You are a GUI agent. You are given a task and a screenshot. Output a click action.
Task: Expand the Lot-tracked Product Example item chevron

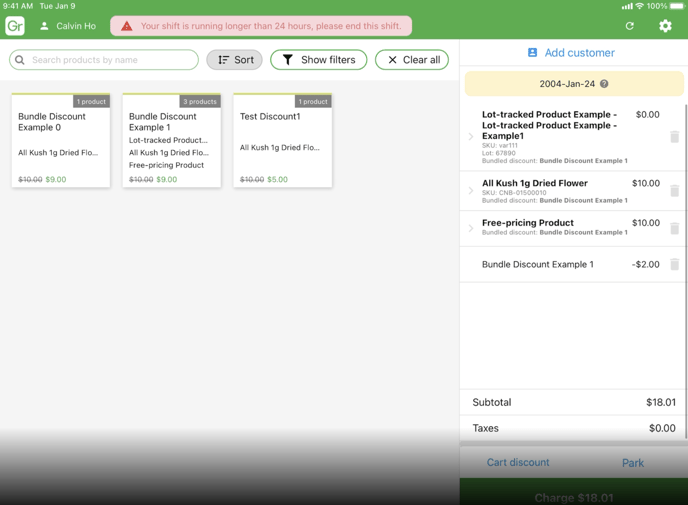tap(471, 137)
